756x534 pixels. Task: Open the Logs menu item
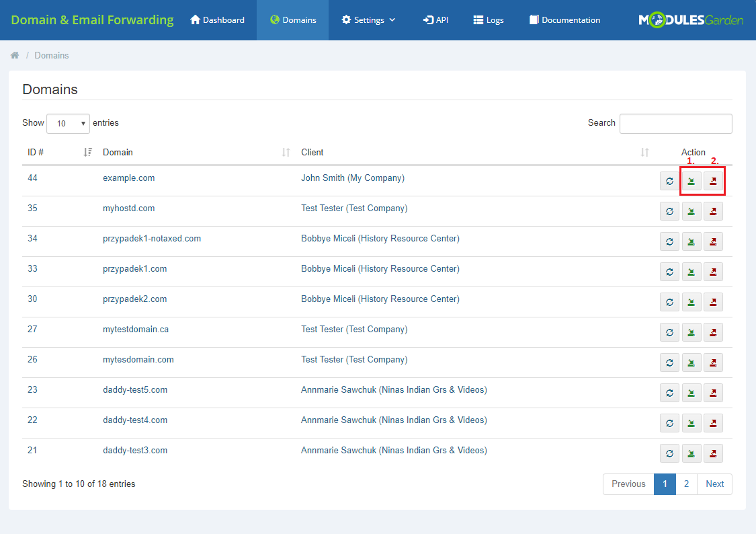pyautogui.click(x=489, y=20)
